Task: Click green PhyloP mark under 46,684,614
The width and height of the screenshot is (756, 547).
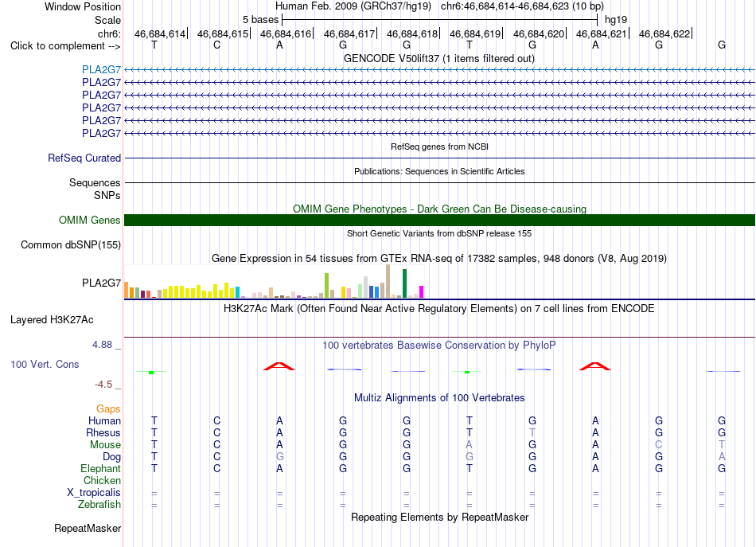Action: tap(151, 372)
